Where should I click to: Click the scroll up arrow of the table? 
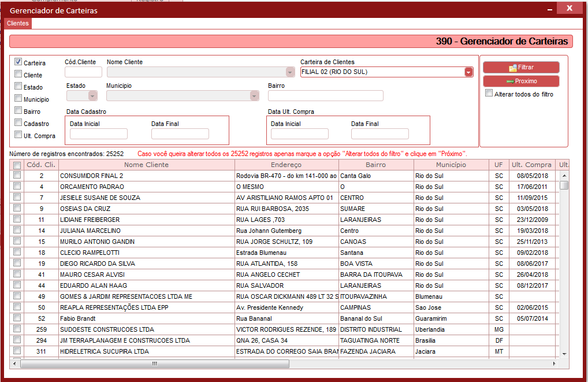(x=564, y=176)
